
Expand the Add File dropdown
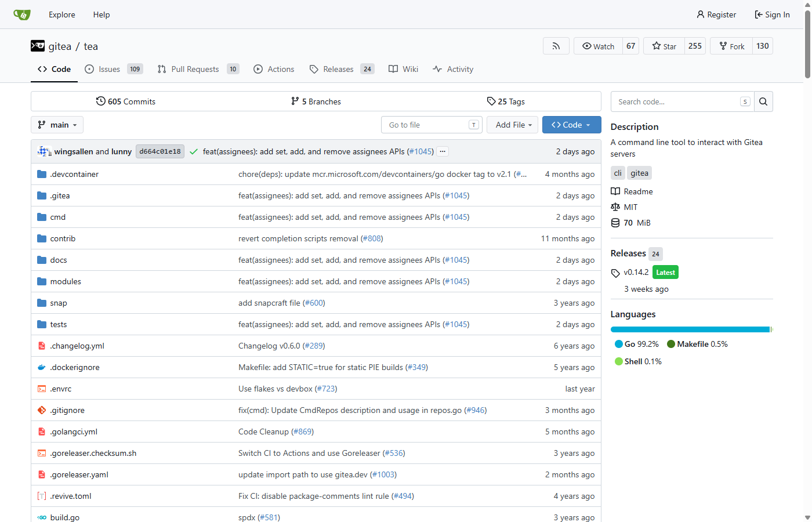point(513,125)
